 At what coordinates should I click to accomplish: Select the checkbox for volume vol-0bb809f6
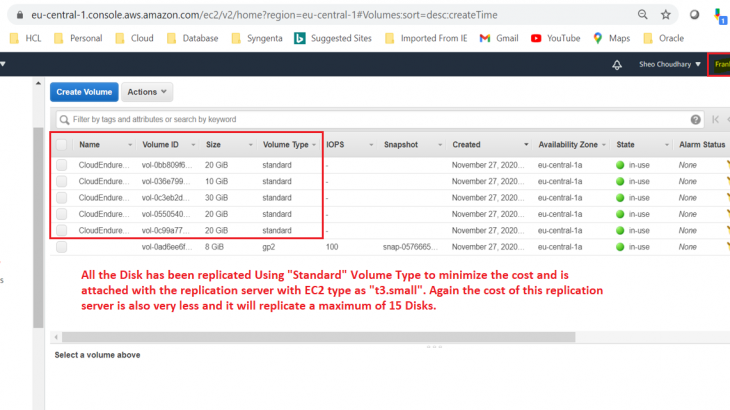click(x=62, y=165)
